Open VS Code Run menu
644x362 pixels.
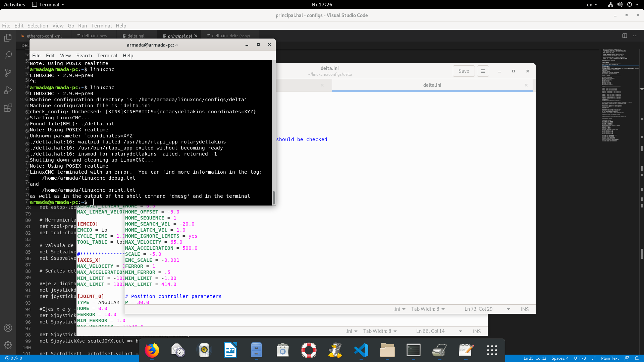pyautogui.click(x=83, y=26)
